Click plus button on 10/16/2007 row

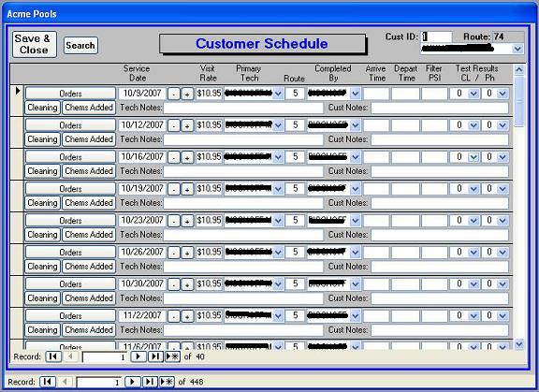coord(187,157)
